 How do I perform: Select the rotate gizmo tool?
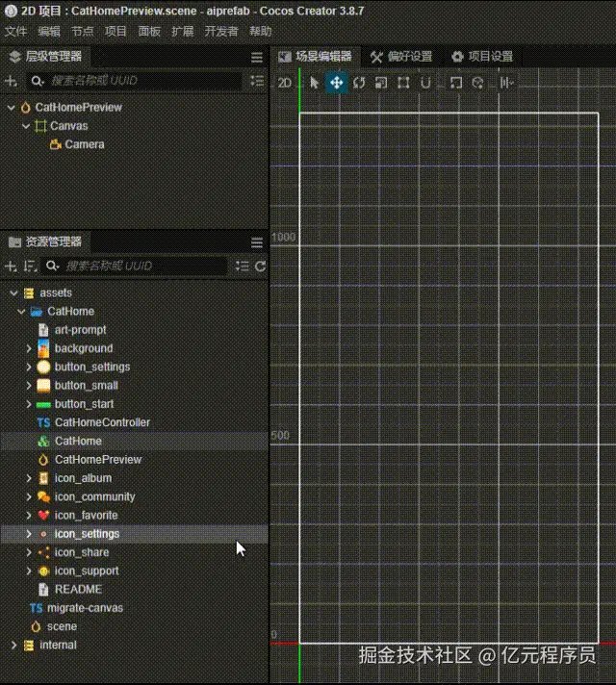coord(359,83)
